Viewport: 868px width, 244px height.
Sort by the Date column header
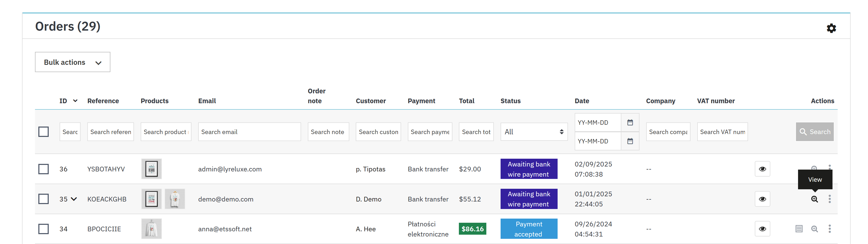click(x=582, y=101)
